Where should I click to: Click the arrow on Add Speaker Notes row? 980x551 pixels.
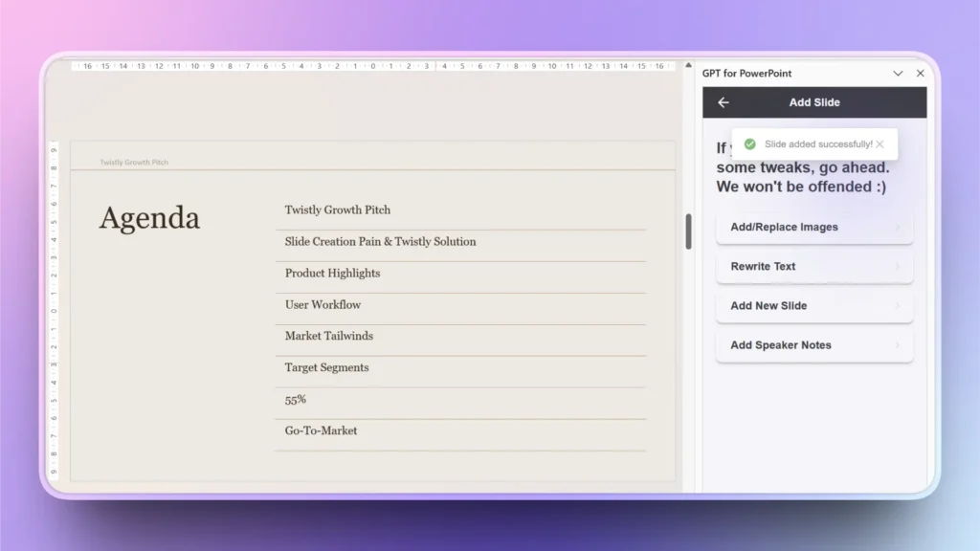pos(898,345)
